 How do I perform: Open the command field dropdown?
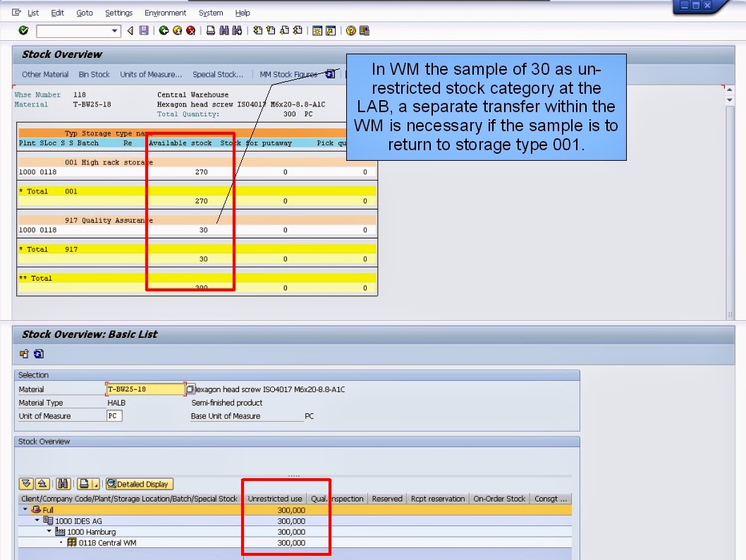[116, 30]
